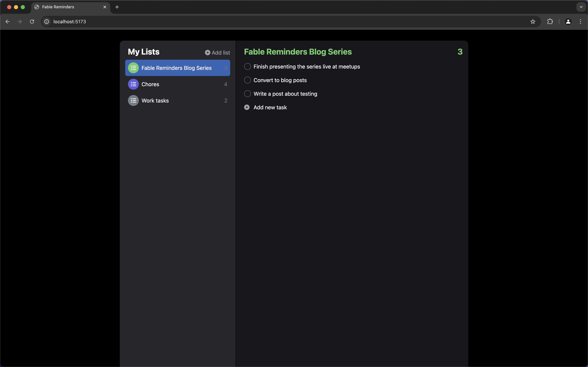Open the browser extensions puzzle icon

pyautogui.click(x=550, y=22)
